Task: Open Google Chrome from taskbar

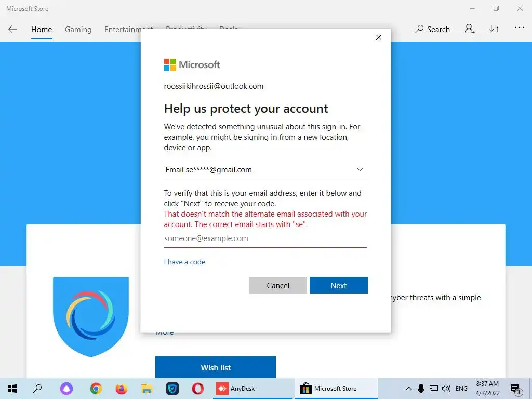Action: click(96, 389)
